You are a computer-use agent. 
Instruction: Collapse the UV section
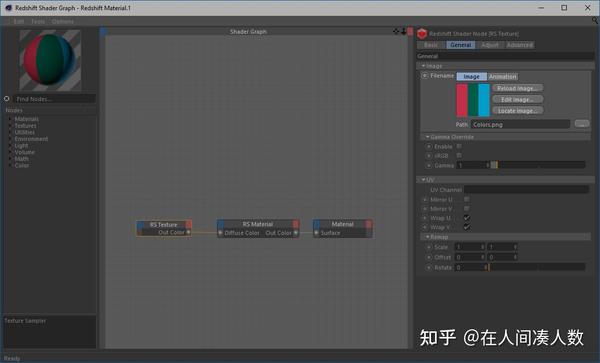coord(423,179)
